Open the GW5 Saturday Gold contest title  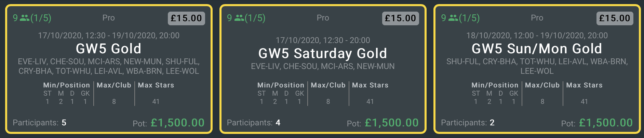(323, 53)
